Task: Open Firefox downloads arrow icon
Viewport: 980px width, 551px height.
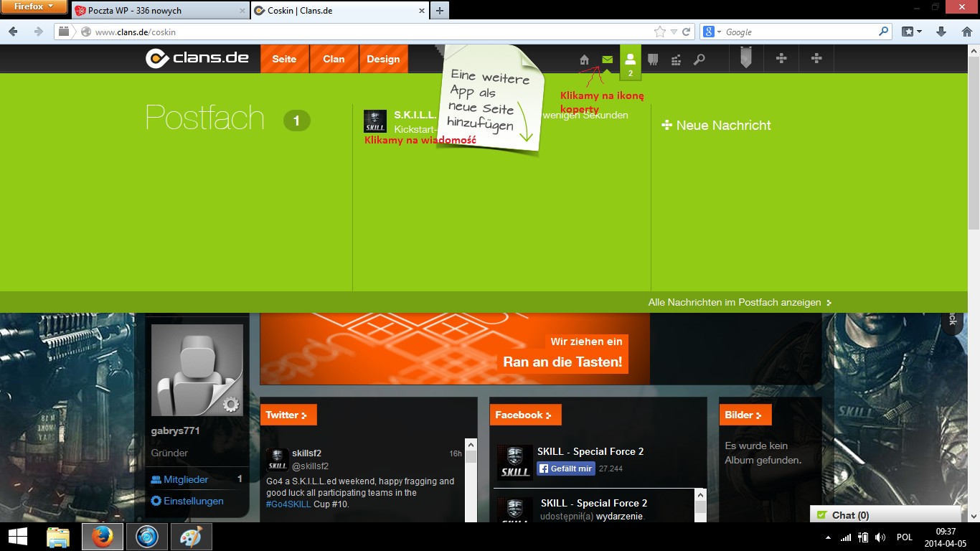Action: (942, 32)
